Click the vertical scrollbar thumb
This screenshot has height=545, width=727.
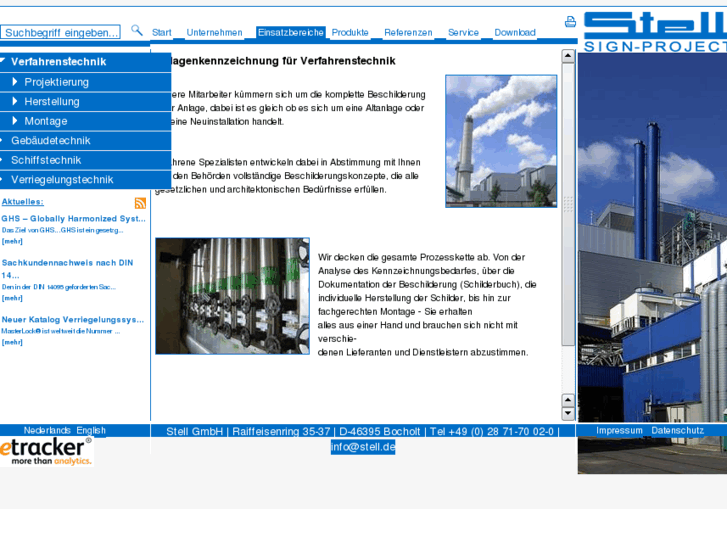(568, 204)
